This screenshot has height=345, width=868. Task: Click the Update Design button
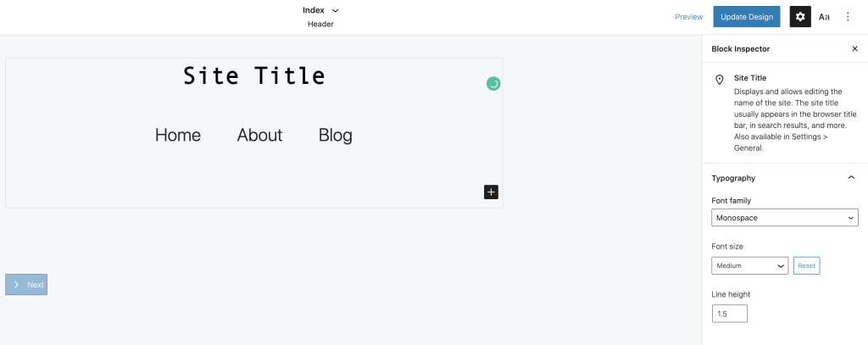pyautogui.click(x=746, y=17)
